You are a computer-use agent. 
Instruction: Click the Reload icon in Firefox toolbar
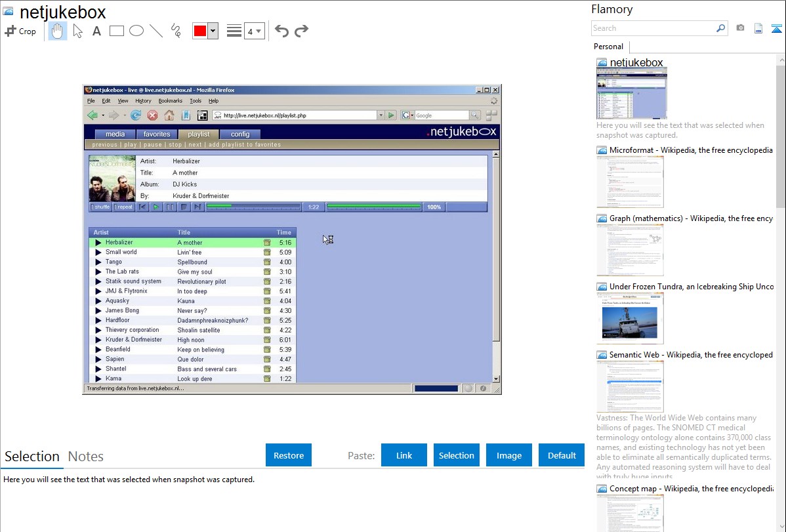coord(136,115)
